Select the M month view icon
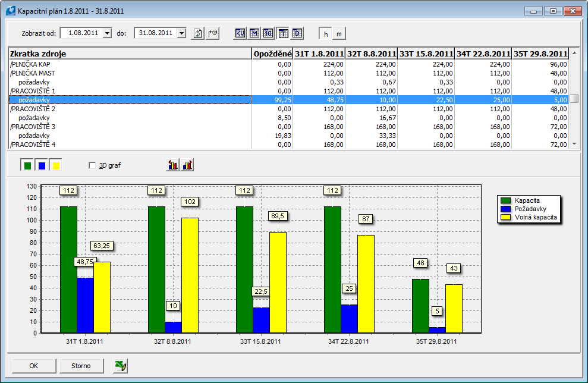Viewport: 588px width, 383px height. (x=254, y=34)
